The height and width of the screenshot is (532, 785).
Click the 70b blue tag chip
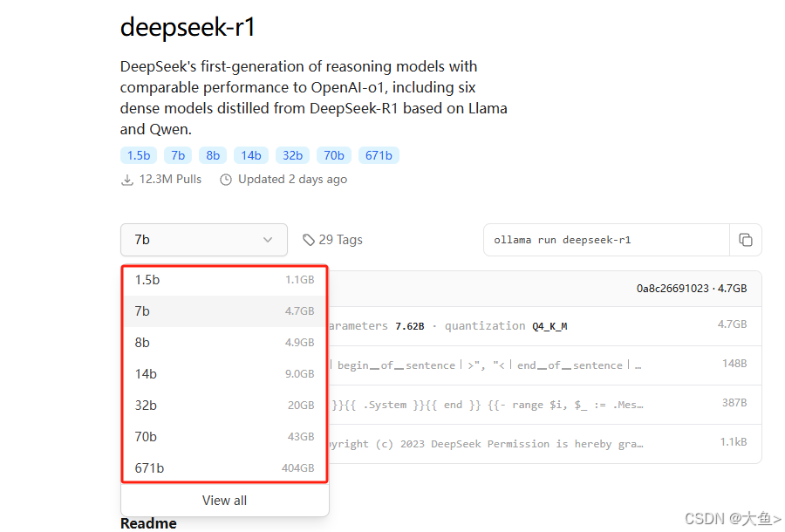tap(334, 155)
